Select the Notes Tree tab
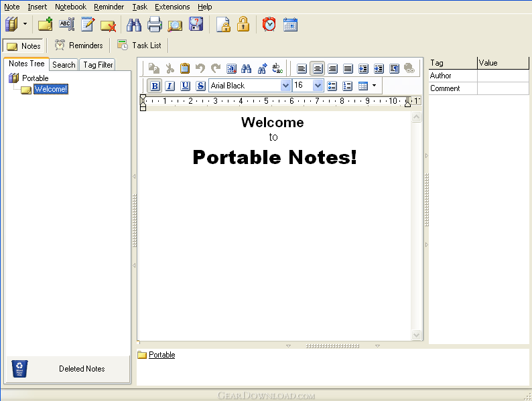532x401 pixels. [x=26, y=64]
